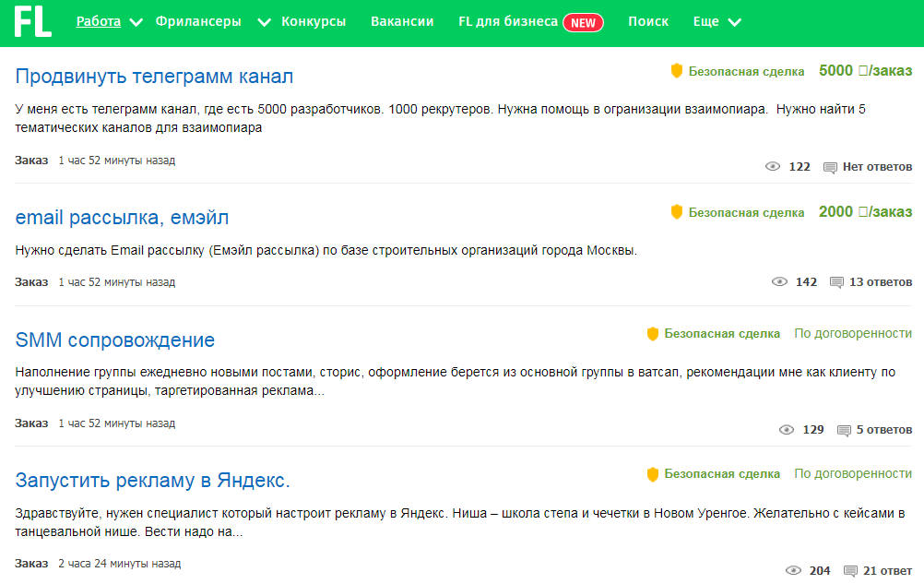The image size is (924, 584).
Task: Click the comment icon next to 'Нет ответов'
Action: coord(830,167)
